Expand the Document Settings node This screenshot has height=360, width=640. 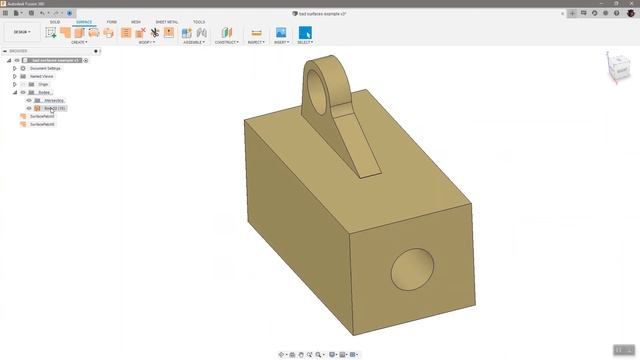(x=15, y=69)
